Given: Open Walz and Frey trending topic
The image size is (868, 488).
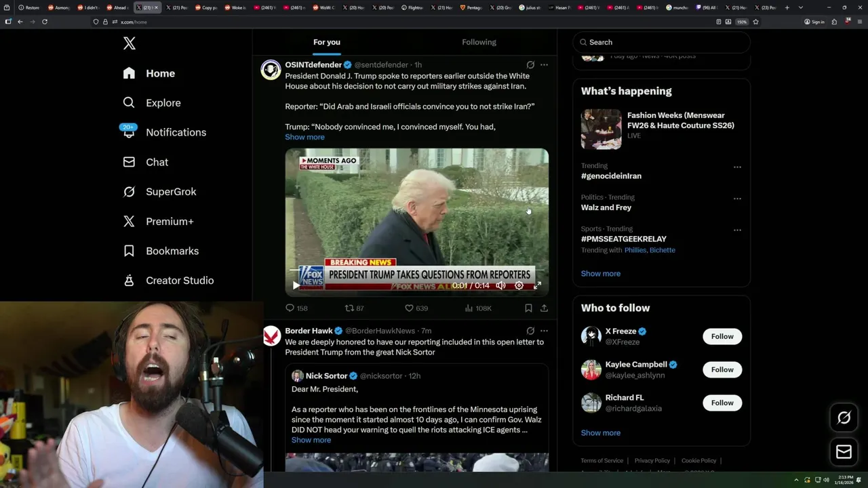Looking at the screenshot, I should point(606,207).
